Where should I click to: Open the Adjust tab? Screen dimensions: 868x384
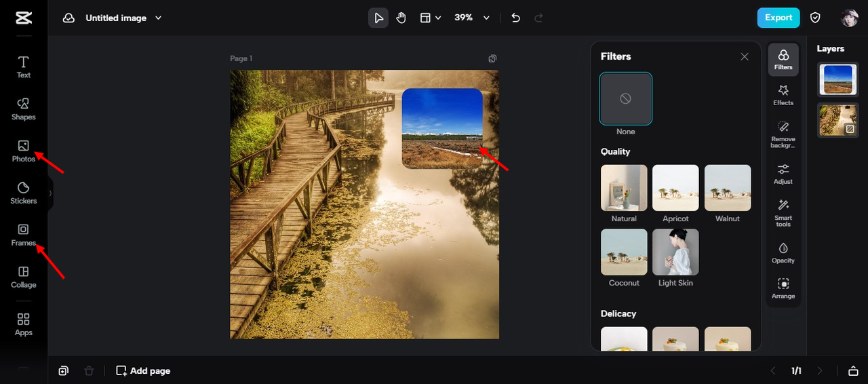pos(783,174)
